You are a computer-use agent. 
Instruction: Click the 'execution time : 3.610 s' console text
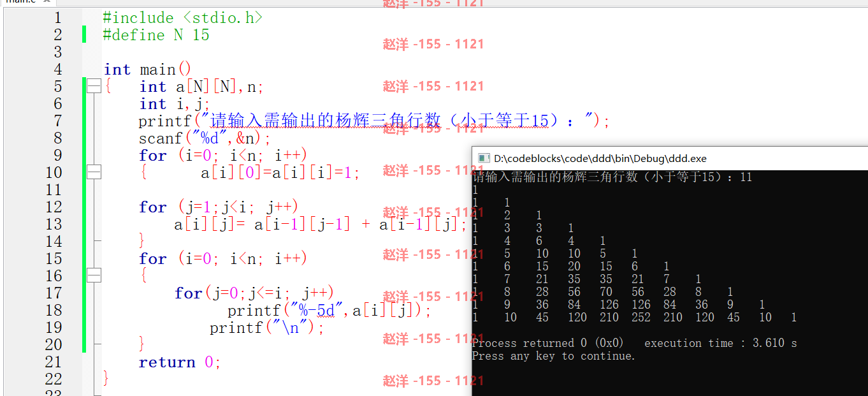[x=721, y=343]
